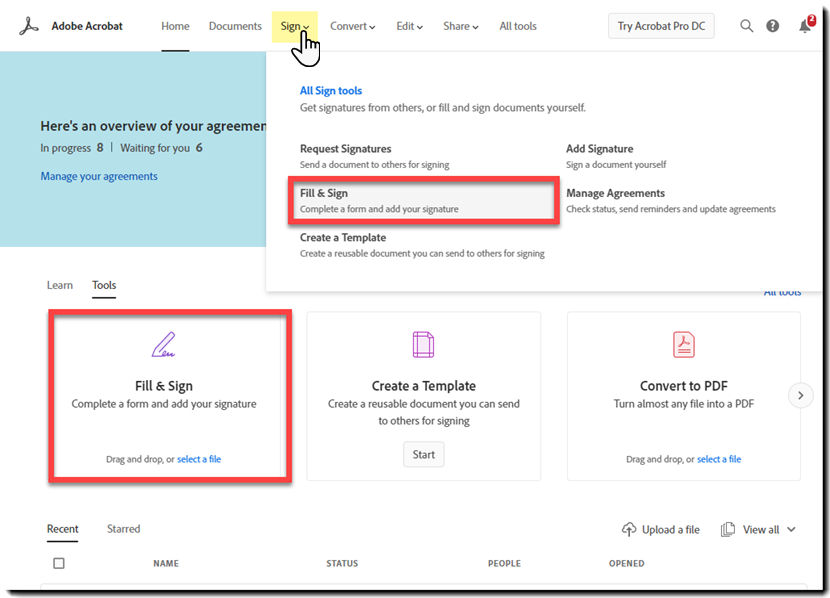Open the View all dropdown chevron

point(791,529)
